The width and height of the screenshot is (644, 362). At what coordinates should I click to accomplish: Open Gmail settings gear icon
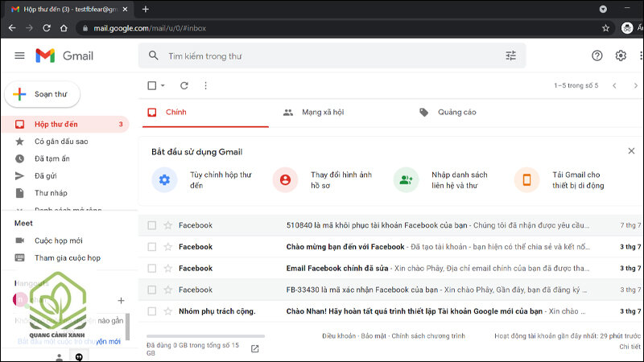[621, 56]
